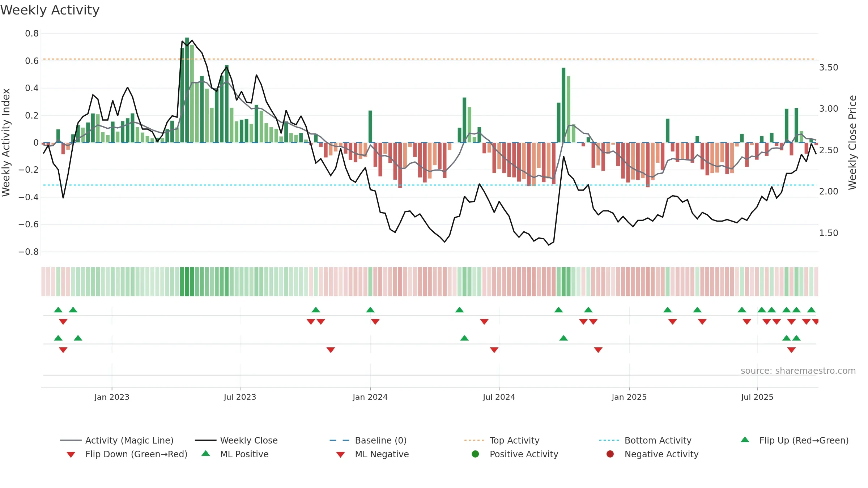Click the Weekly Activity Index axis title
This screenshot has height=488, width=868.
[x=6, y=142]
